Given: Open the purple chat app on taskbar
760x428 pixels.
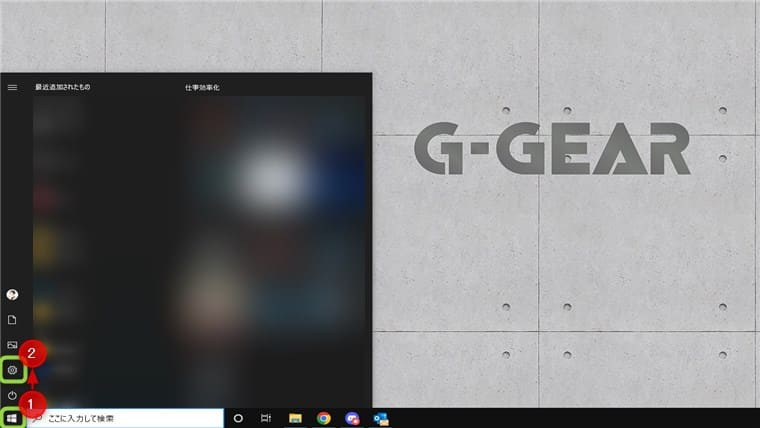Looking at the screenshot, I should [352, 418].
